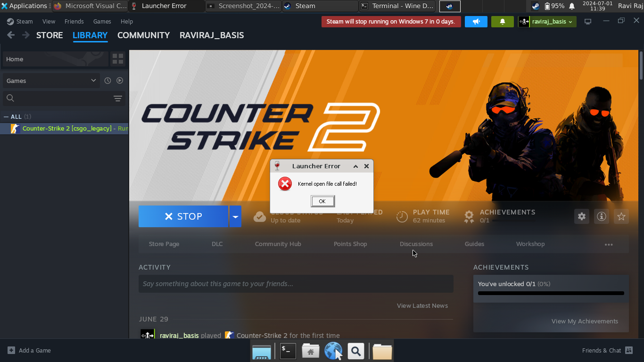Click View My Achievements link
This screenshot has width=644, height=362.
click(585, 321)
